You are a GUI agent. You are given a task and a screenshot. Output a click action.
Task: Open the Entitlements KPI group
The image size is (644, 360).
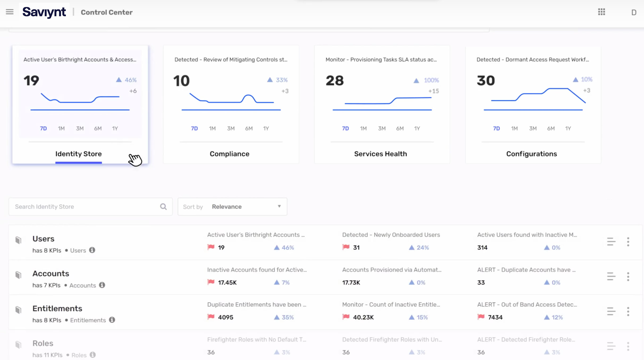click(x=57, y=309)
